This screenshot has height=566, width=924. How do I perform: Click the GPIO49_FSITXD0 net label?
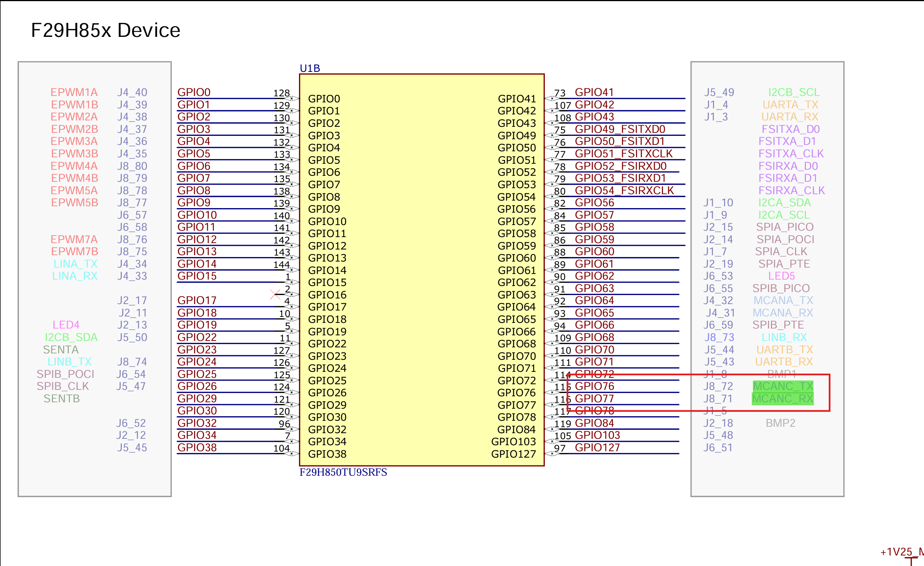tap(620, 129)
